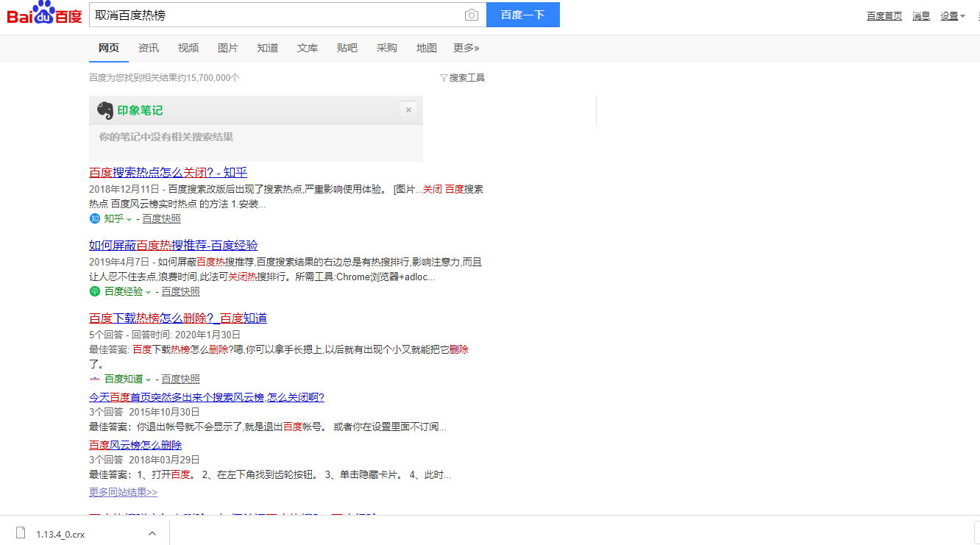This screenshot has width=980, height=545.
Task: Click the 百度知道 source name
Action: [123, 379]
